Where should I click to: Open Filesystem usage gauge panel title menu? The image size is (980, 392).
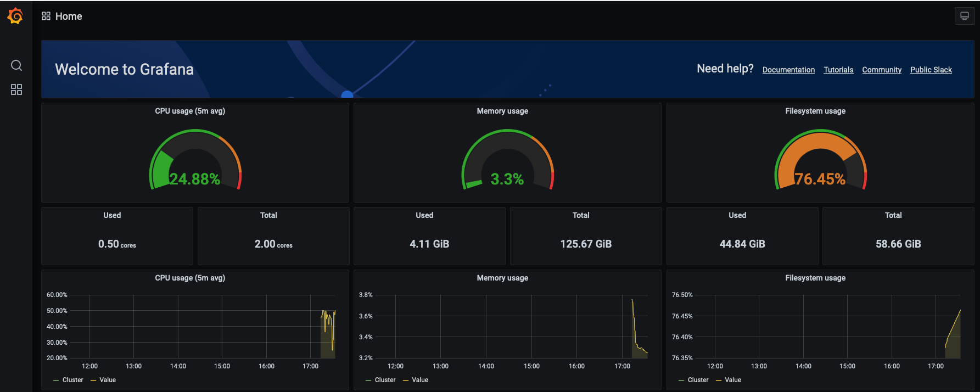pyautogui.click(x=815, y=111)
